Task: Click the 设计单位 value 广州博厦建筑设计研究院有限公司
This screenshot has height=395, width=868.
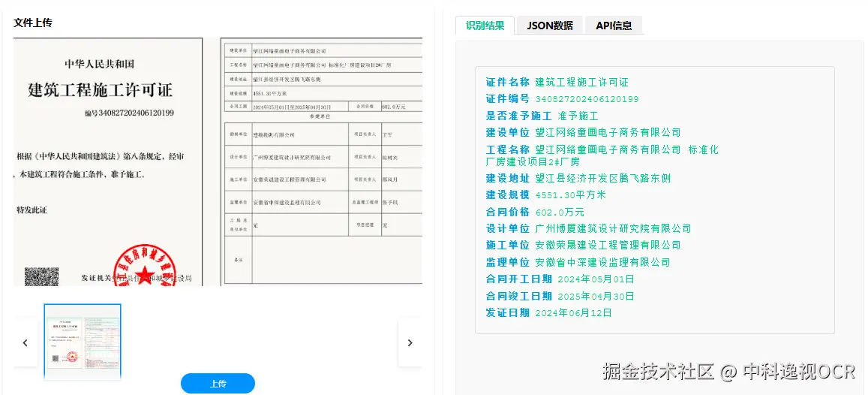Action: point(614,228)
